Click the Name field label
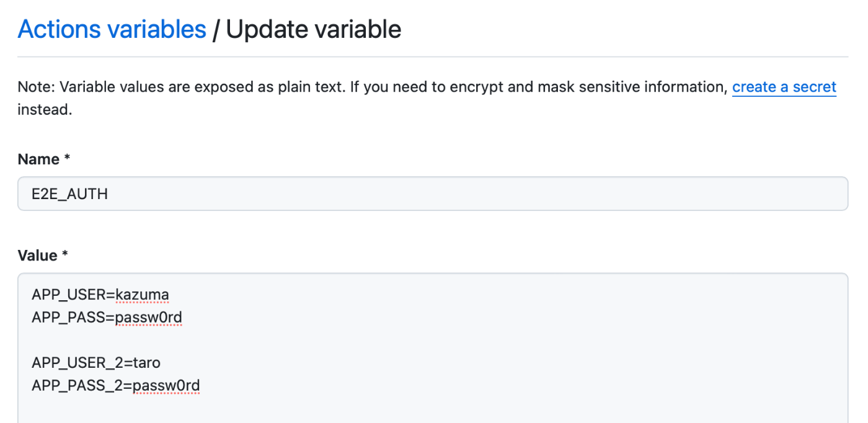The image size is (868, 423). pos(43,159)
